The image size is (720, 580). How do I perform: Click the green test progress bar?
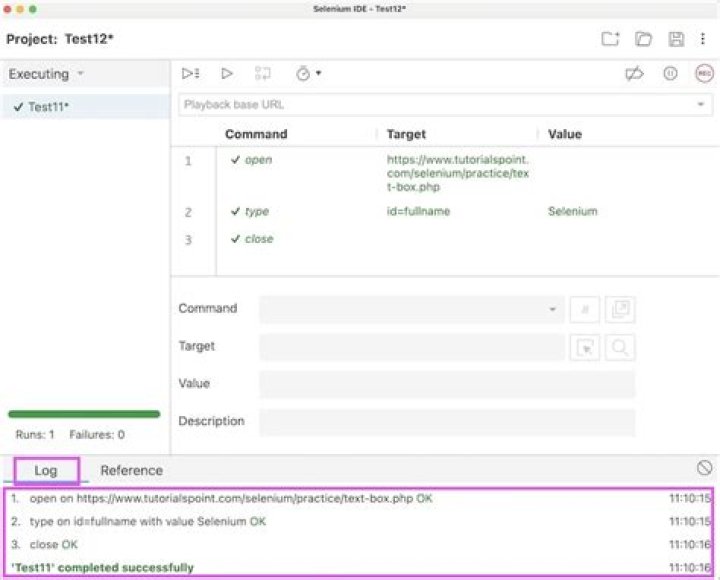coord(84,414)
